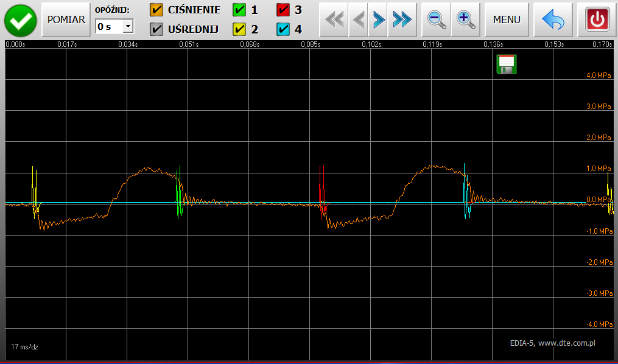Save waveform with green floppy disk icon
618x364 pixels.
click(x=507, y=65)
